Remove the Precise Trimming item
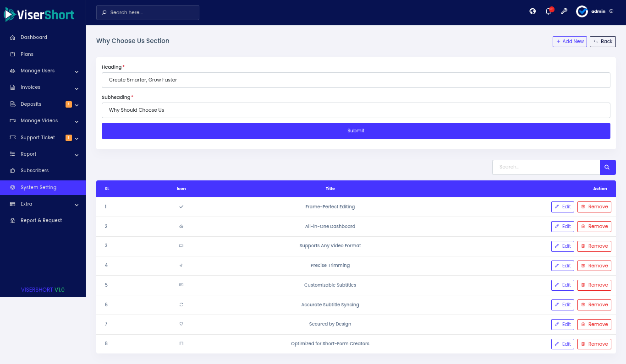This screenshot has height=364, width=626. (594, 266)
